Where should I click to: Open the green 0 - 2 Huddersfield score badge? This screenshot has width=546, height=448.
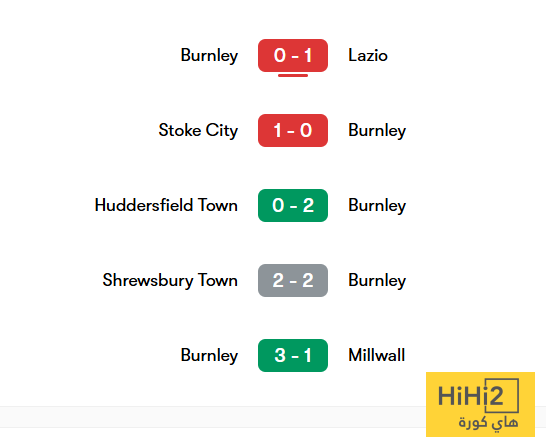pos(292,205)
